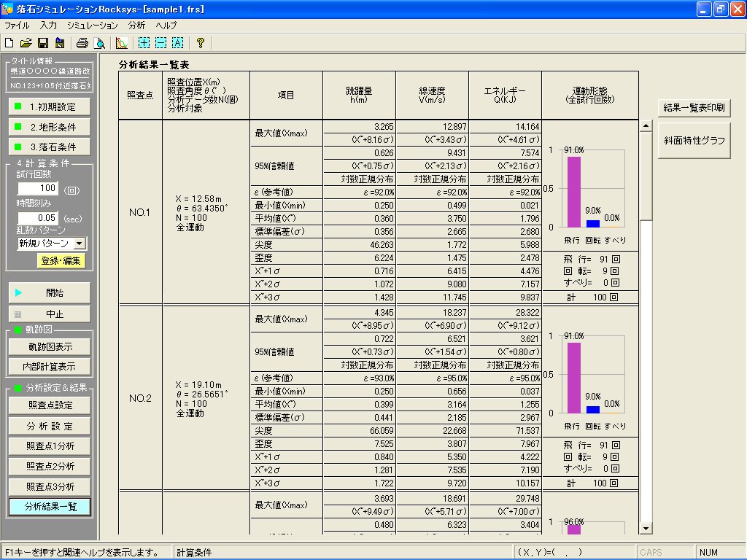Click the NO.1 照査点 cell
Viewport: 747px width, 560px height.
140,212
